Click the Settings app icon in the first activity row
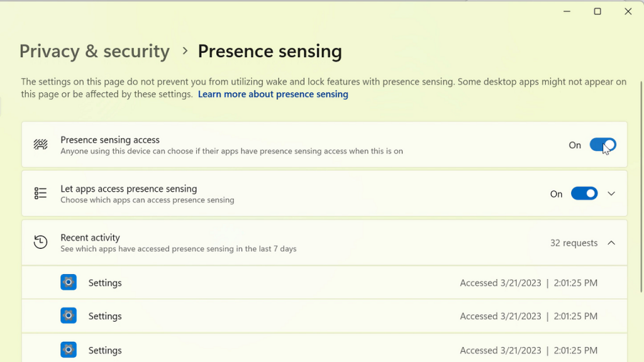Screen dimensions: 644x362 coord(68,282)
